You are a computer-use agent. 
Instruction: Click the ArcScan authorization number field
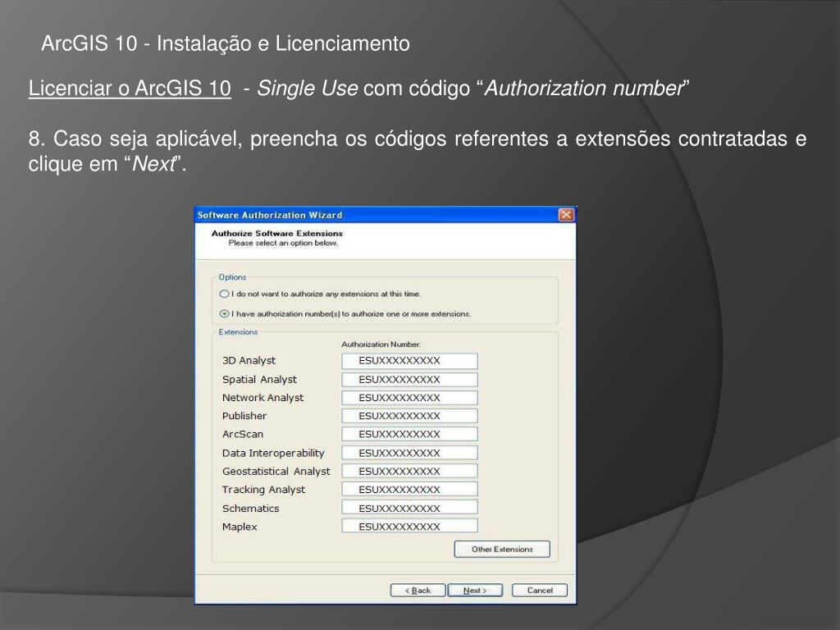[409, 434]
